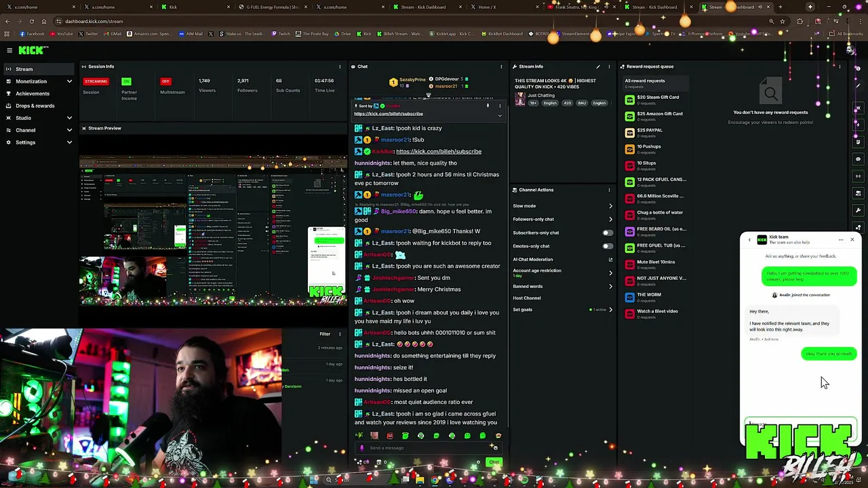
Task: Click the Send a message input
Action: point(427,447)
